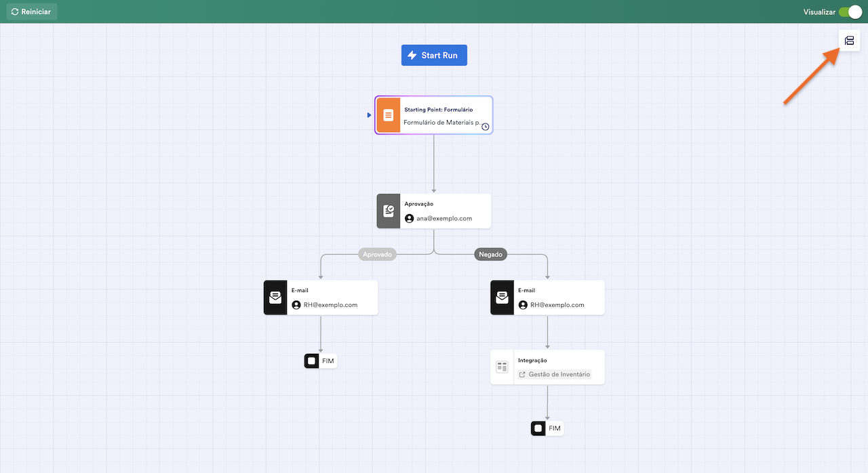
Task: Click the orange form icon on Starting Point node
Action: (389, 115)
